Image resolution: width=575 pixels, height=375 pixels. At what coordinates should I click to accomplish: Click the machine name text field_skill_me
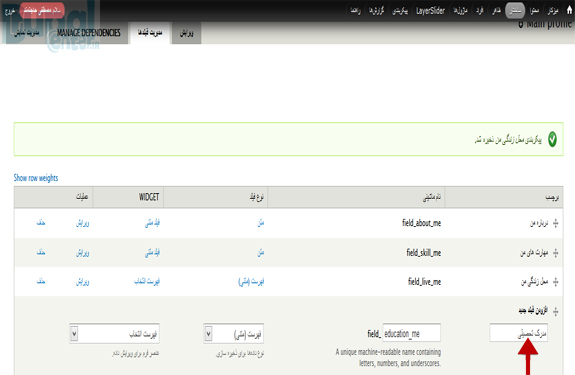[x=424, y=253]
